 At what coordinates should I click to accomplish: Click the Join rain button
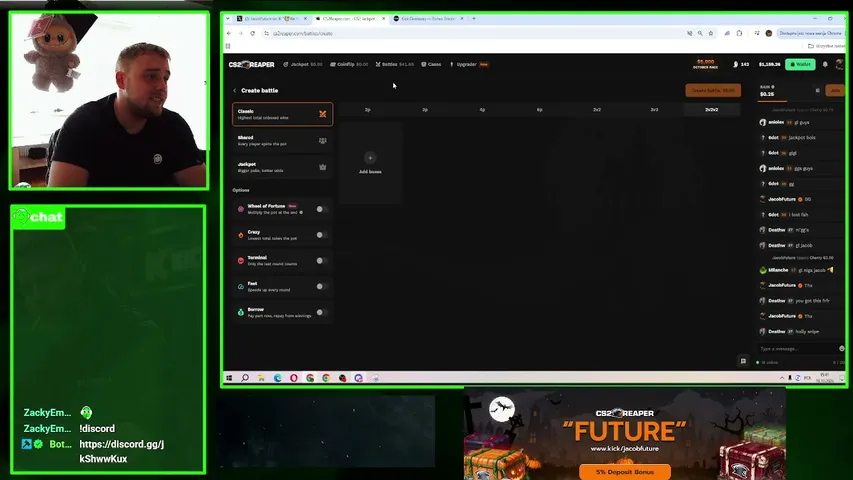tap(835, 90)
